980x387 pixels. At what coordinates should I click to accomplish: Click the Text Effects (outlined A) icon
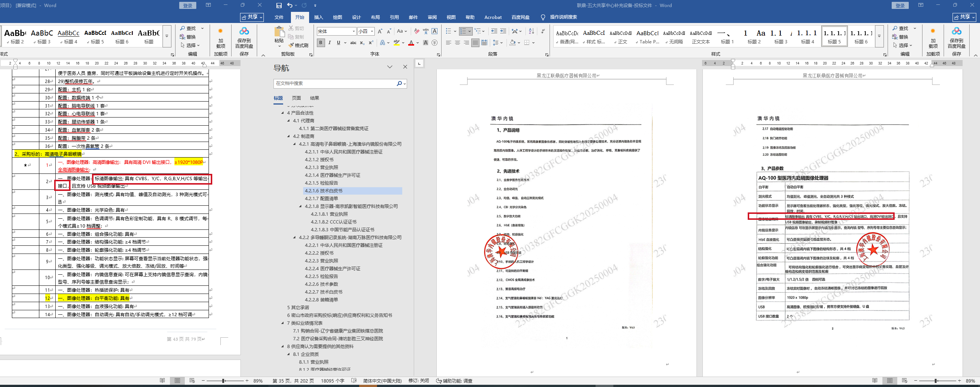pyautogui.click(x=382, y=43)
